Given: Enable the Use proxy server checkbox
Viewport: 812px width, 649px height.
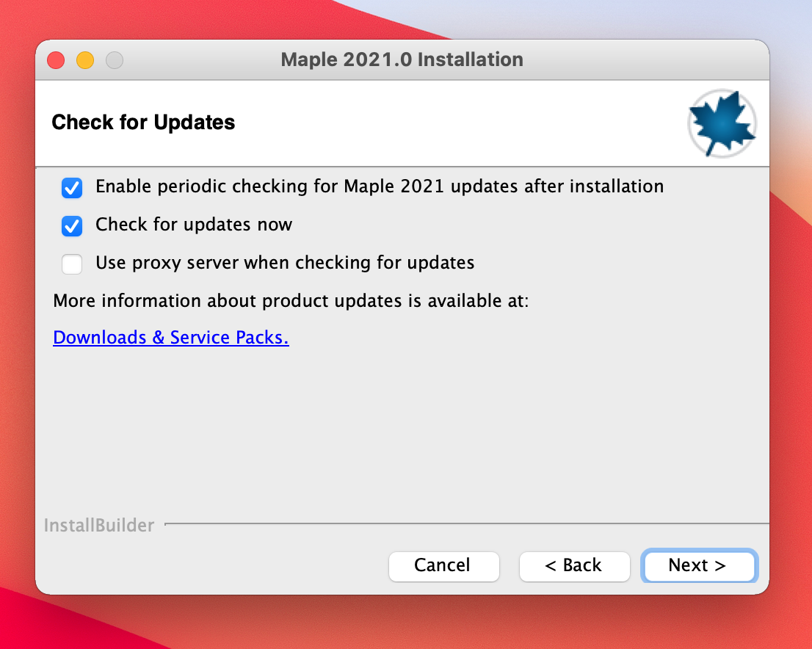Looking at the screenshot, I should [x=72, y=264].
